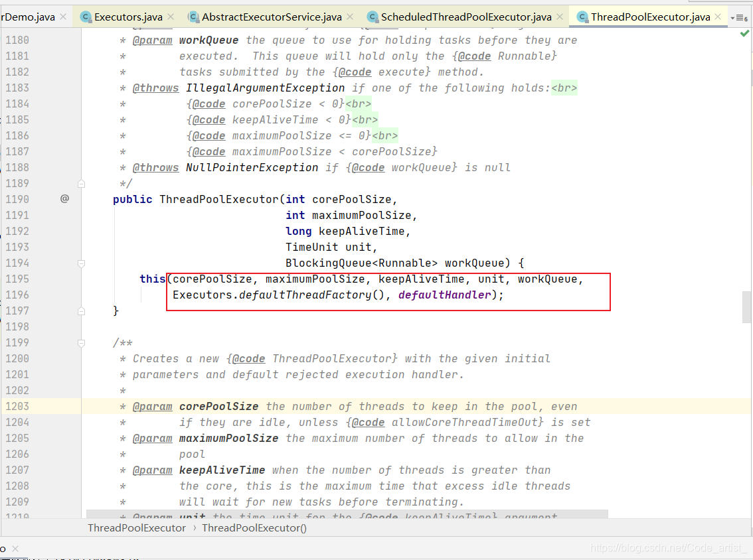Click 'defaultThreadFactory' method call on line 1196

pyautogui.click(x=305, y=295)
